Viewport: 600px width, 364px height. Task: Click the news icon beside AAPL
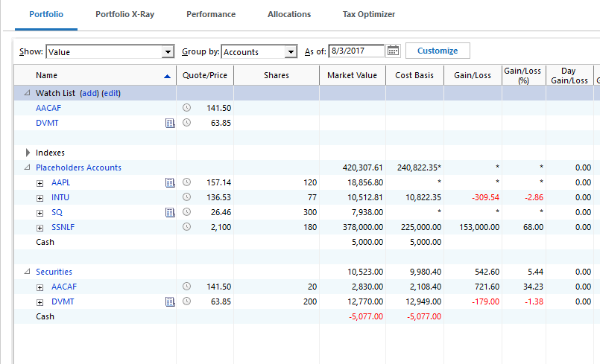click(169, 182)
